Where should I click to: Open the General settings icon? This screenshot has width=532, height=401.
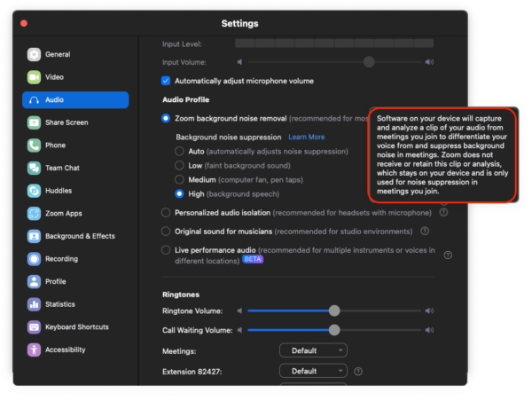pos(34,54)
